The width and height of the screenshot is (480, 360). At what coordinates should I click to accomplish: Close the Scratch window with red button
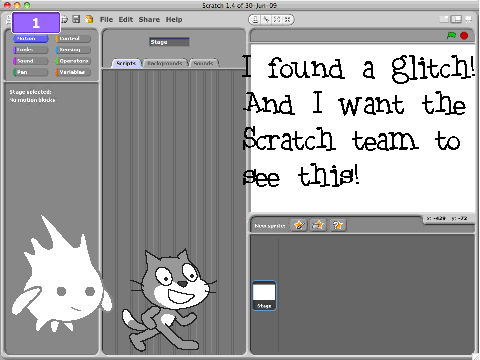point(7,5)
